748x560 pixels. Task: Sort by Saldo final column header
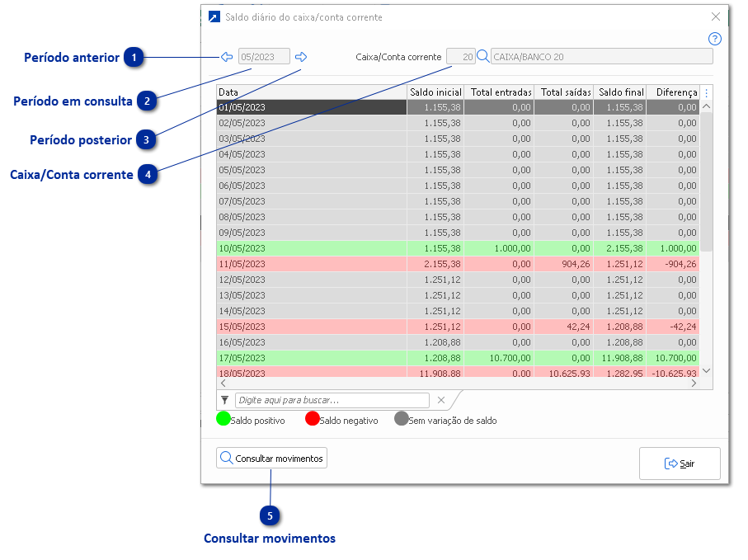619,92
